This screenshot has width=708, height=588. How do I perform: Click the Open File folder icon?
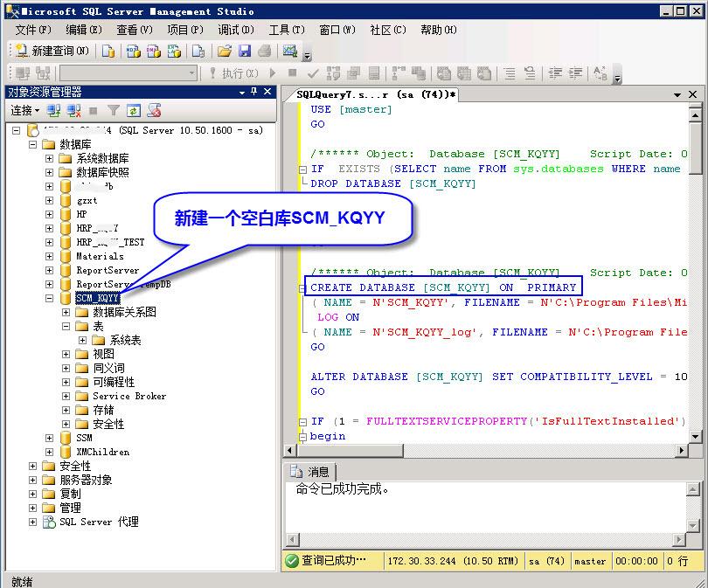pos(225,51)
